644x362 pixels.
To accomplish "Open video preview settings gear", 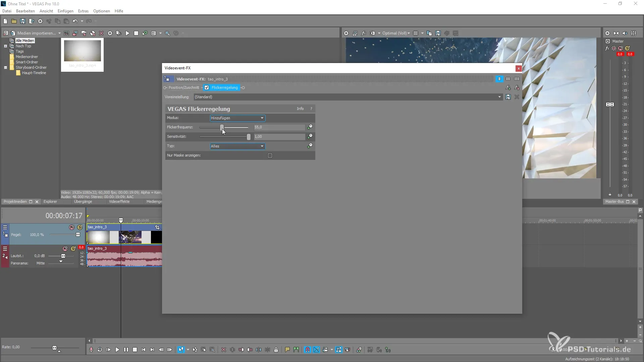I will 346,33.
